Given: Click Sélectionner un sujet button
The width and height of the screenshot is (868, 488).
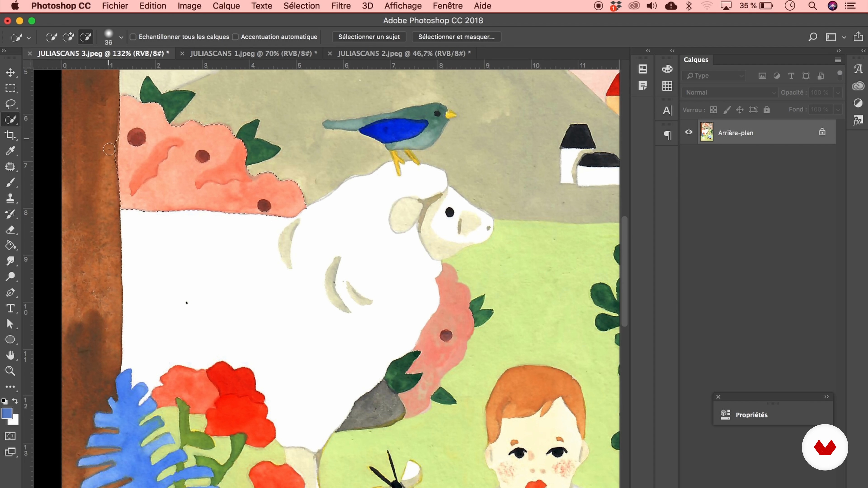Looking at the screenshot, I should click(369, 37).
